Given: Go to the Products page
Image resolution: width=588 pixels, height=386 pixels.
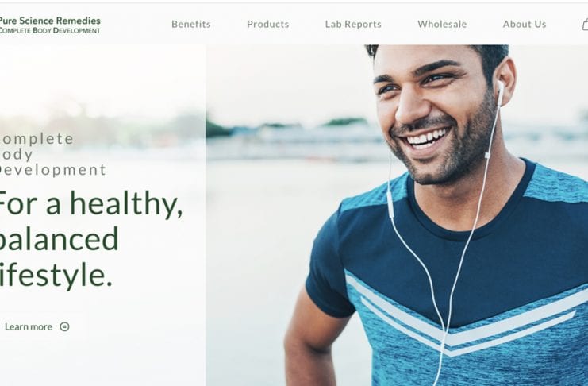Looking at the screenshot, I should click(x=267, y=25).
